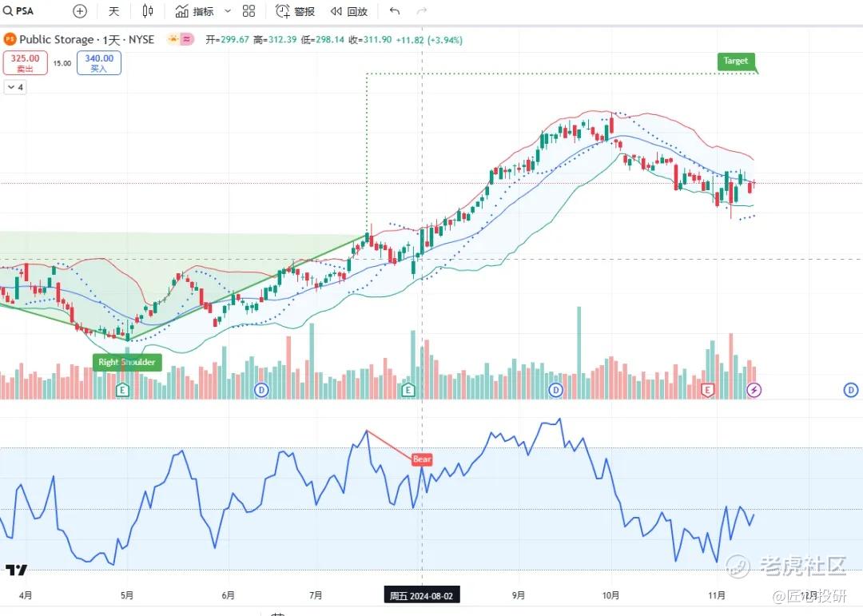Expand the indicators favorites dropdown arrow
The image size is (863, 616).
pyautogui.click(x=227, y=11)
